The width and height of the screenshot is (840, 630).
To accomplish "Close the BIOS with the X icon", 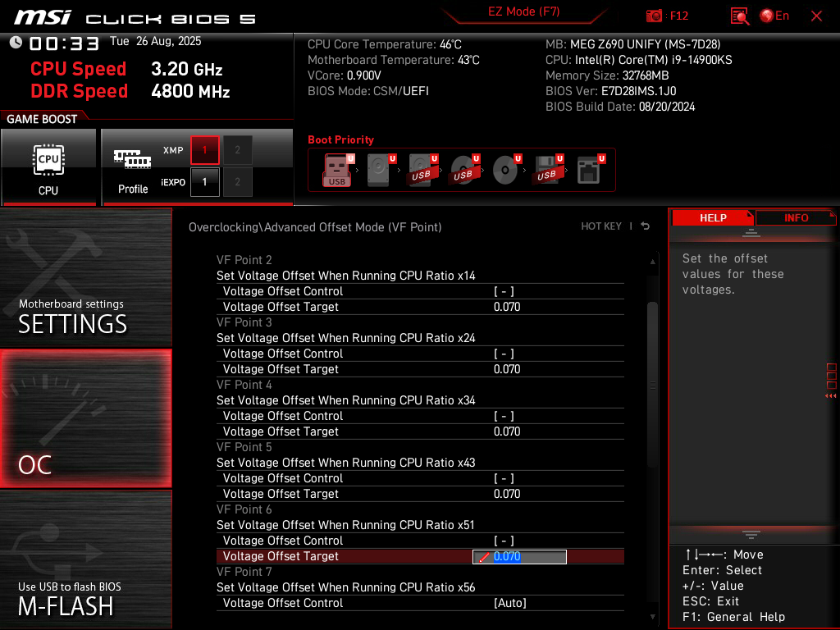I will coord(816,16).
